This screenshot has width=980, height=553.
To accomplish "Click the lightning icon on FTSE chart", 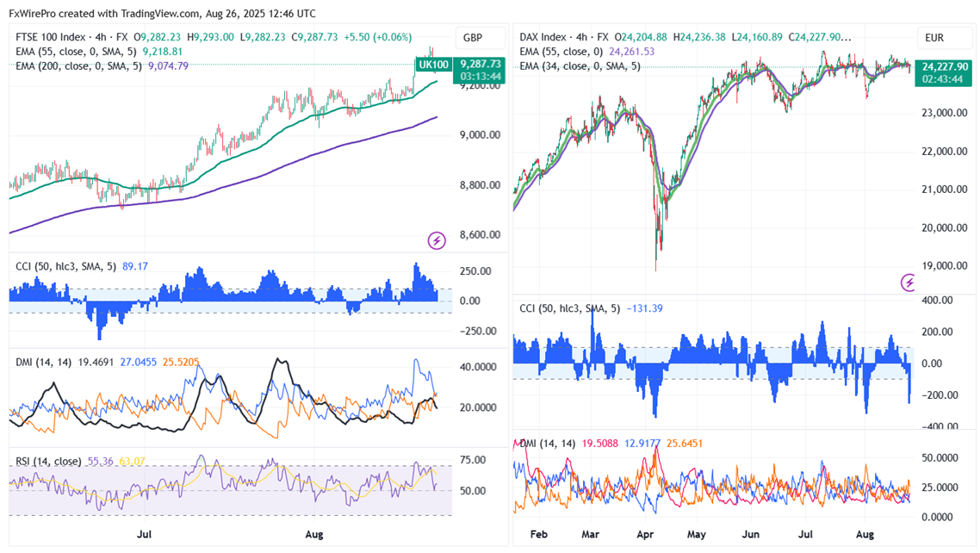I will [x=437, y=240].
